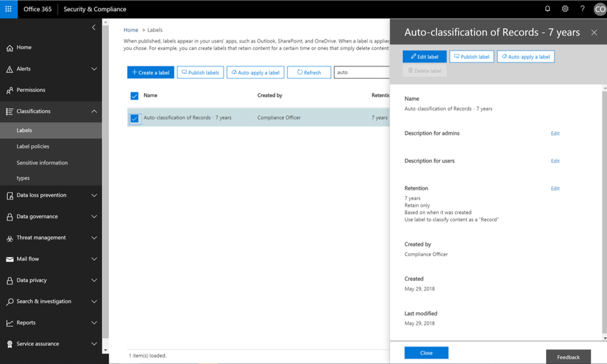The width and height of the screenshot is (607, 364).
Task: Collapse the Classifications section chevron
Action: [x=94, y=111]
